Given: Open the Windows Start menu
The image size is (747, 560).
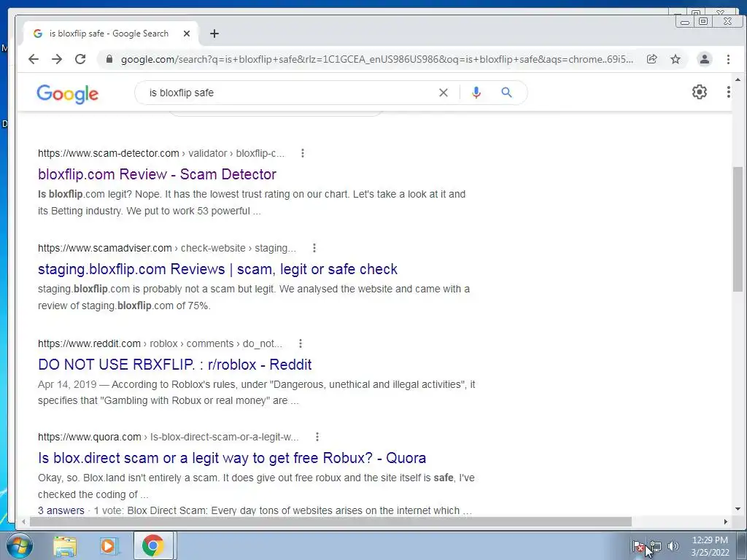Looking at the screenshot, I should 19,545.
